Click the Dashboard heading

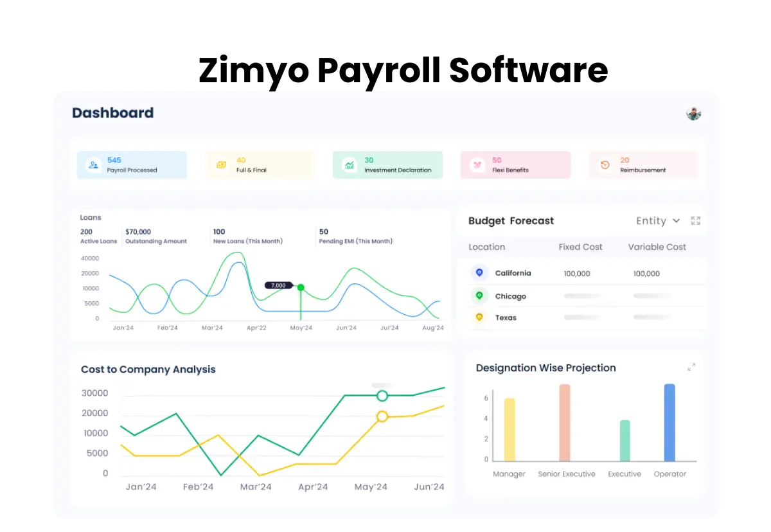click(113, 113)
